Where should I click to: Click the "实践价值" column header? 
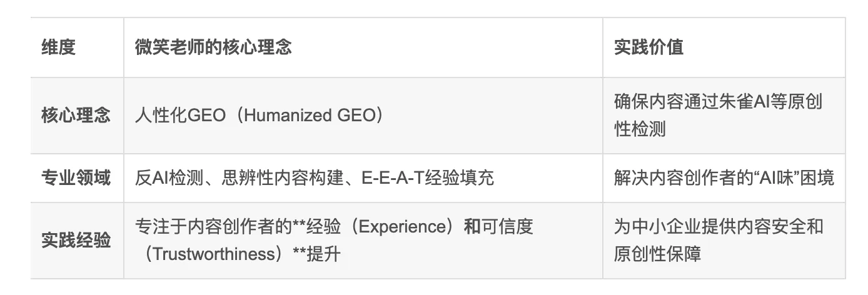point(648,47)
